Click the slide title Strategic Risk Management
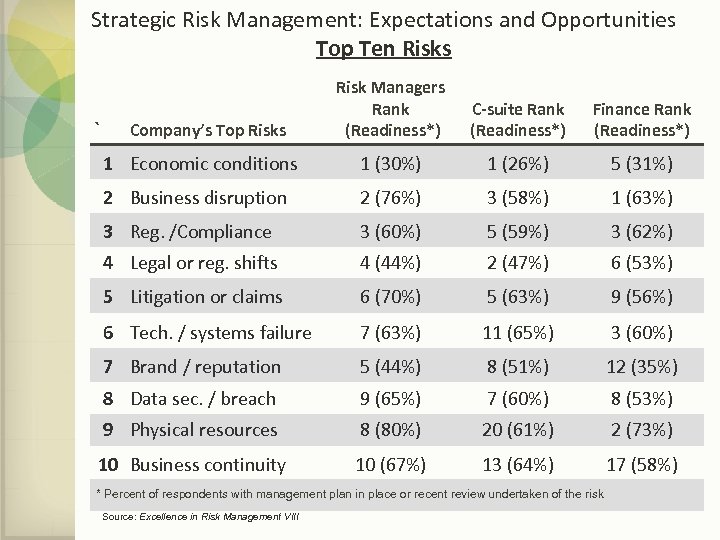The height and width of the screenshot is (540, 720). [383, 19]
